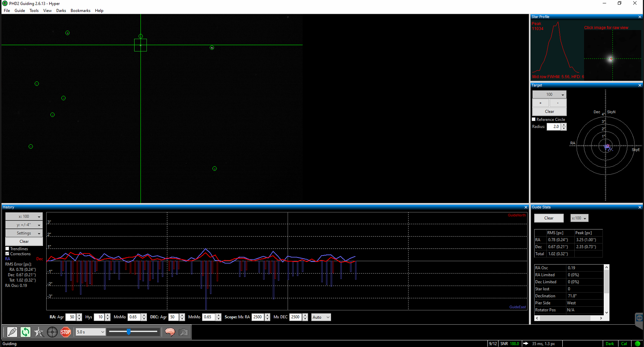
Task: Open the File menu
Action: point(7,10)
